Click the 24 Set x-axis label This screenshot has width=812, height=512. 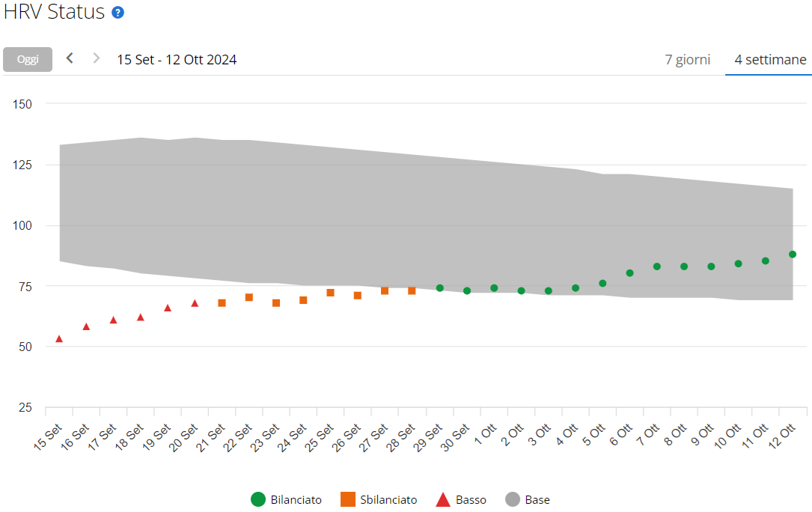292,437
